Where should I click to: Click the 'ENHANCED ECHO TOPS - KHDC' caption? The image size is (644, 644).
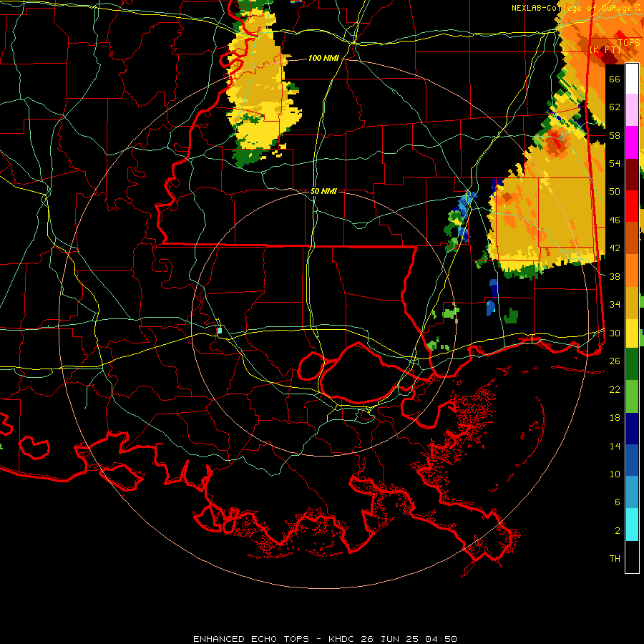coord(275,639)
